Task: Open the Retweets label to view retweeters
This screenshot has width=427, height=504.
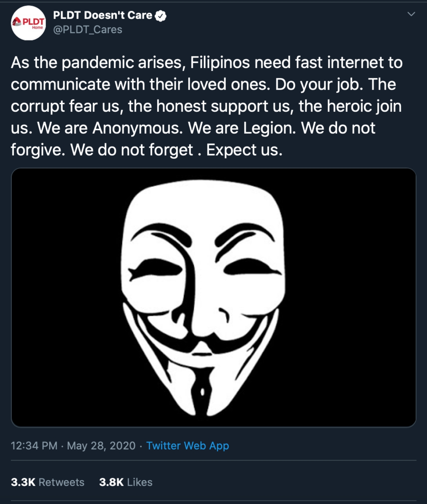Action: pos(61,482)
